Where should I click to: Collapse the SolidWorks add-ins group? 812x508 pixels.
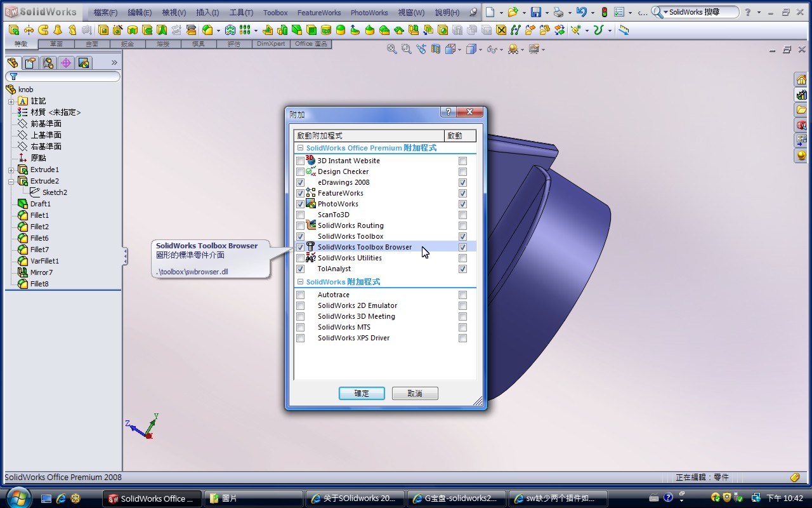[x=300, y=282]
